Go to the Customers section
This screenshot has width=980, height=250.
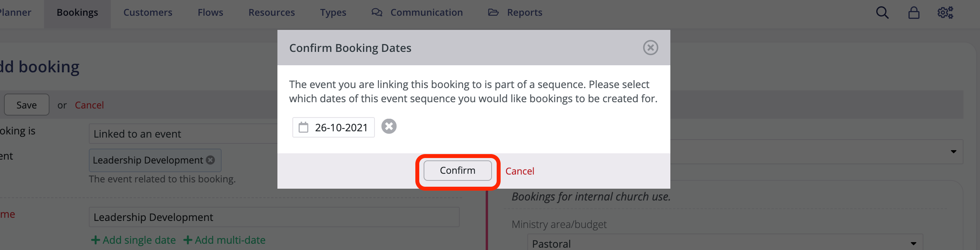point(148,12)
